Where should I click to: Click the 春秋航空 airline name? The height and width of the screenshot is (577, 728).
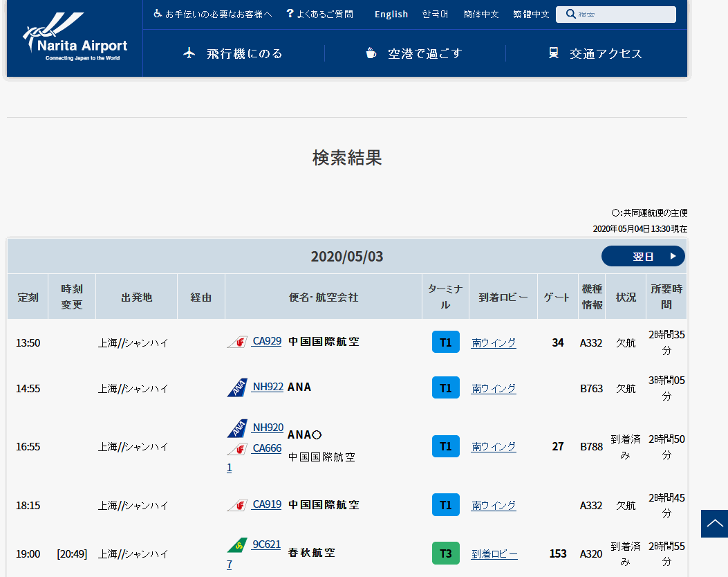click(312, 552)
